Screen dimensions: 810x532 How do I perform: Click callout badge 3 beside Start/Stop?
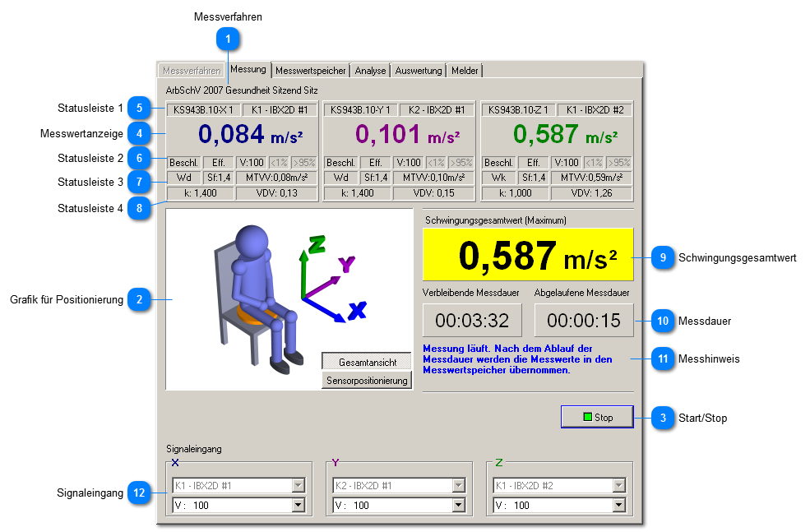662,418
